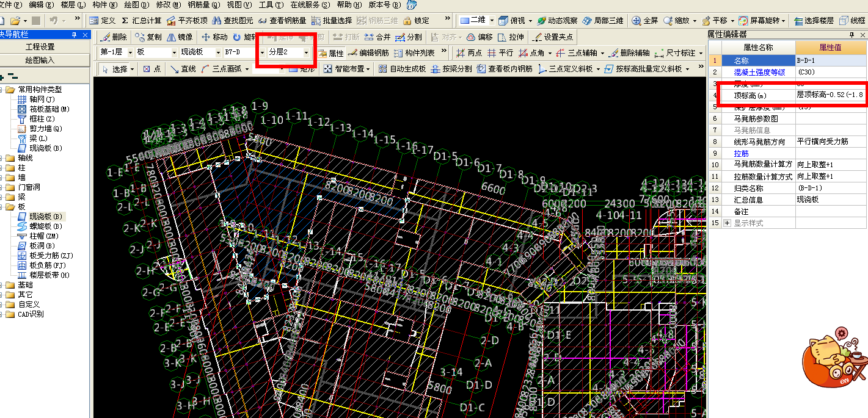Click 查看钢筋量 view rebar quantity

point(282,21)
